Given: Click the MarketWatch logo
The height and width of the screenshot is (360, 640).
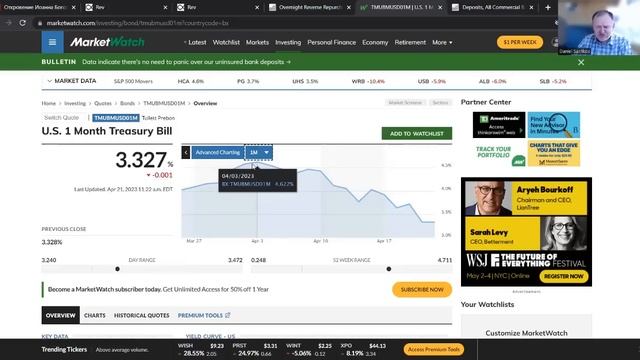Looking at the screenshot, I should [107, 42].
